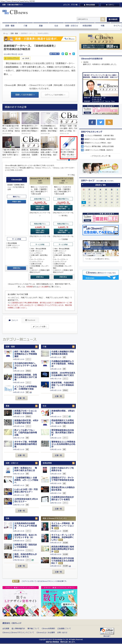Click CBnewsに関するツイートはこちら #cbnews banner
This screenshot has height=644, width=122.
101,275
